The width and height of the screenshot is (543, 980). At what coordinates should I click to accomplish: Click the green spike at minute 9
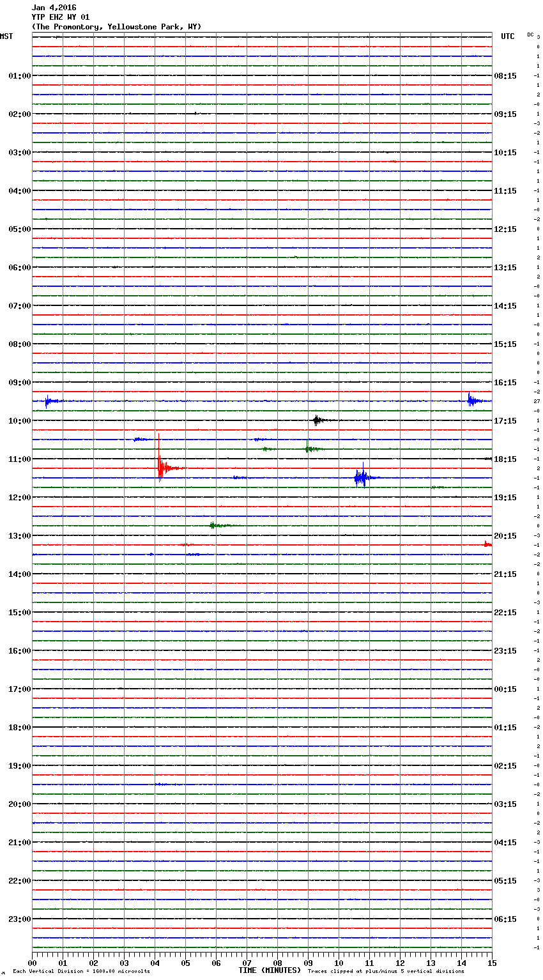(x=308, y=448)
